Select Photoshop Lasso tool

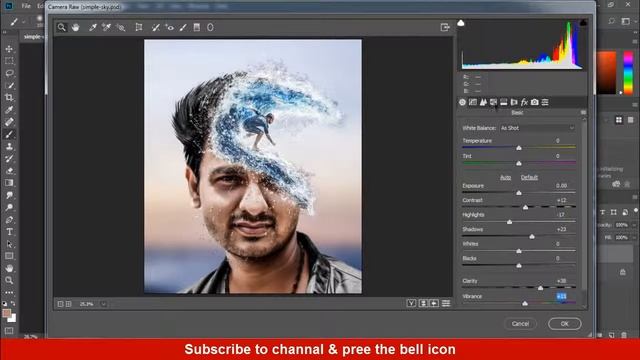tap(9, 73)
